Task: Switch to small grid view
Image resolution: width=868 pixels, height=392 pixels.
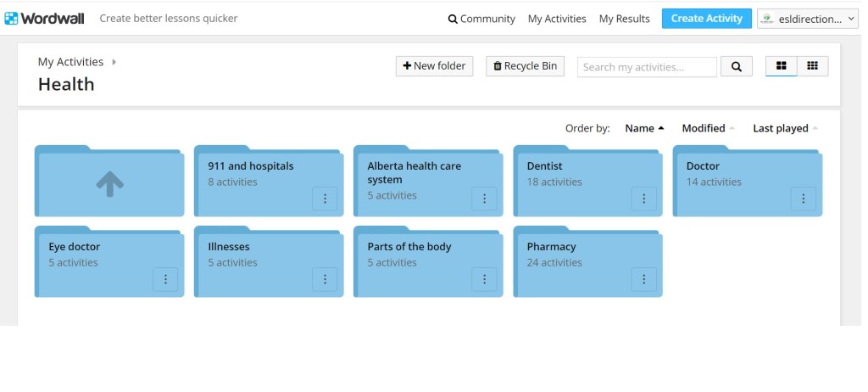Action: coord(812,66)
